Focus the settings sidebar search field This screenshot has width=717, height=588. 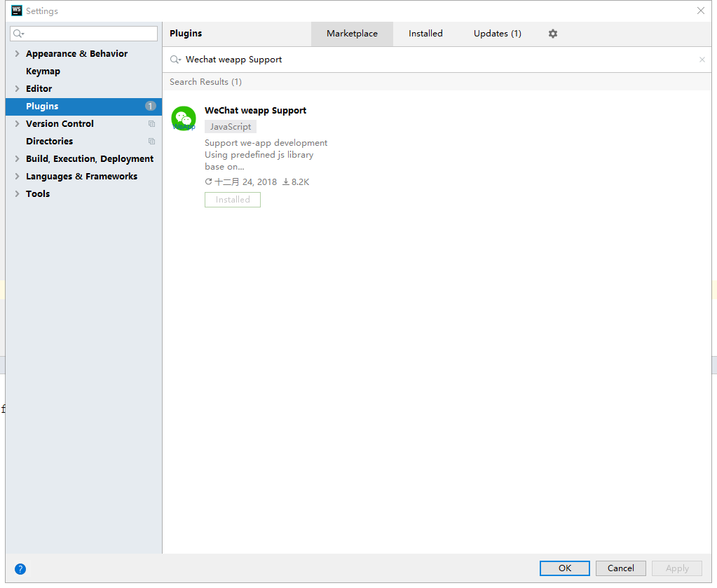click(x=83, y=34)
